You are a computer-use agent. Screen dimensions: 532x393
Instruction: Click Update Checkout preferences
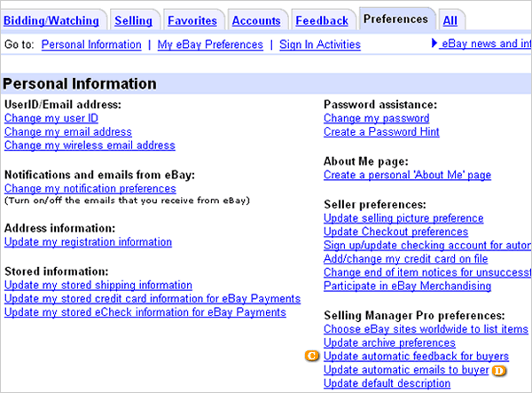click(x=396, y=232)
